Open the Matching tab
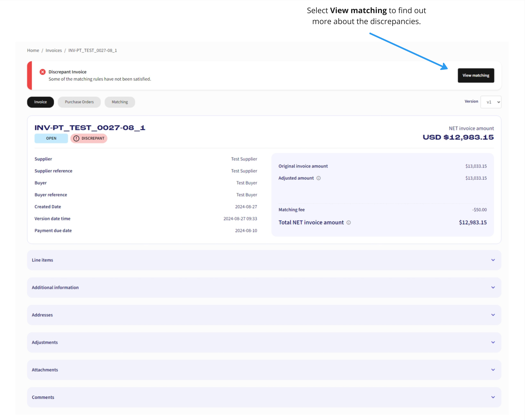The width and height of the screenshot is (525, 420). (x=120, y=102)
